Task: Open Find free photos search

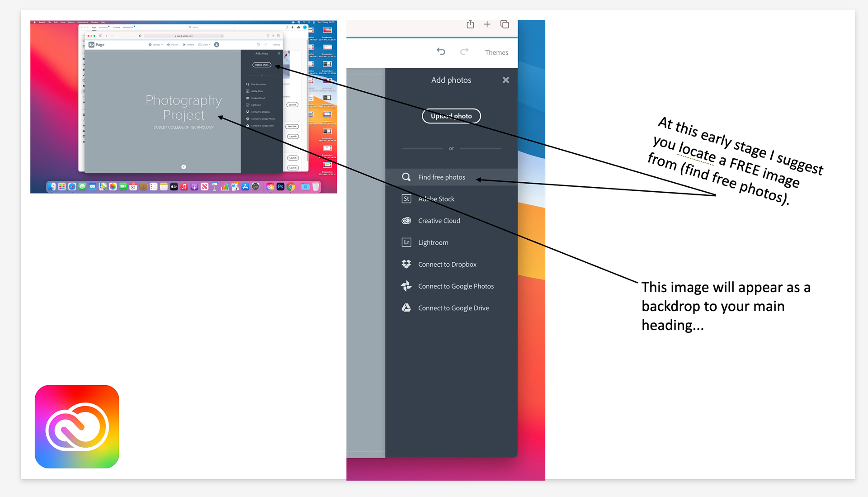Action: pos(441,177)
